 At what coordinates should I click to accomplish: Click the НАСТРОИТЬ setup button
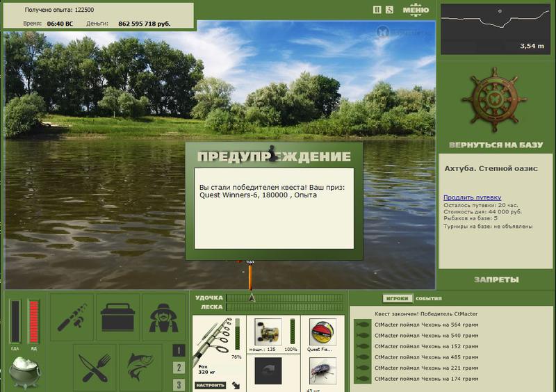(211, 385)
